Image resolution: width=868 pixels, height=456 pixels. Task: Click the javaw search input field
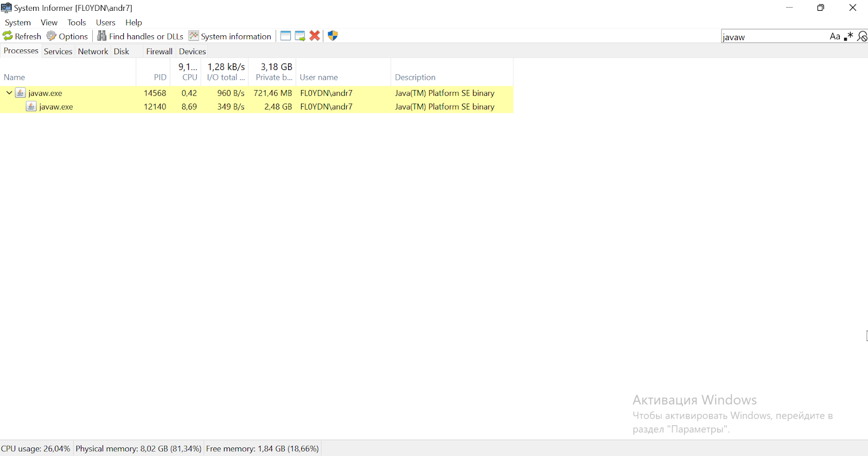pyautogui.click(x=775, y=36)
